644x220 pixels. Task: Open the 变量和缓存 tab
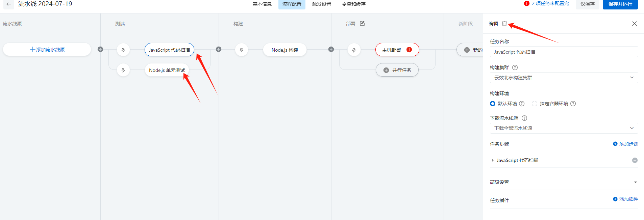pyautogui.click(x=353, y=4)
